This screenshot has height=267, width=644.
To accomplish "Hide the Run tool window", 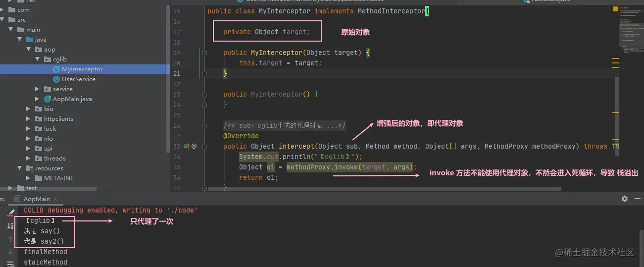I will point(637,199).
